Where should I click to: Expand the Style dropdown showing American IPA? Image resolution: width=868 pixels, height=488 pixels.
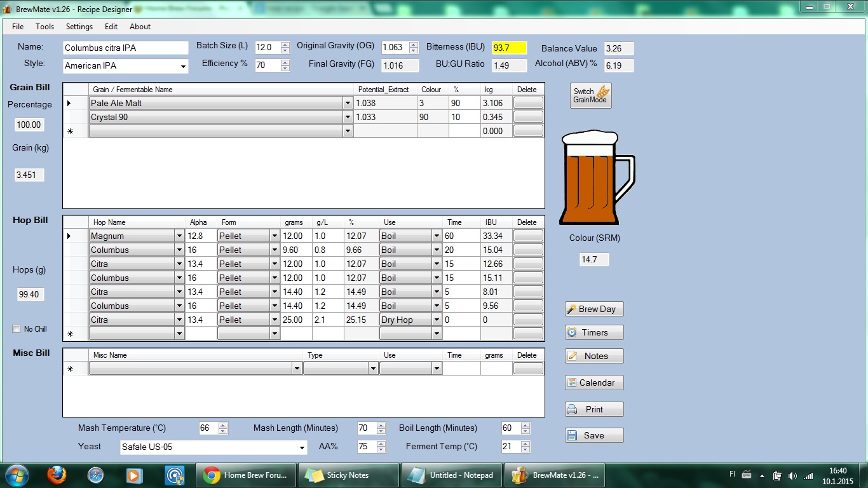(183, 66)
